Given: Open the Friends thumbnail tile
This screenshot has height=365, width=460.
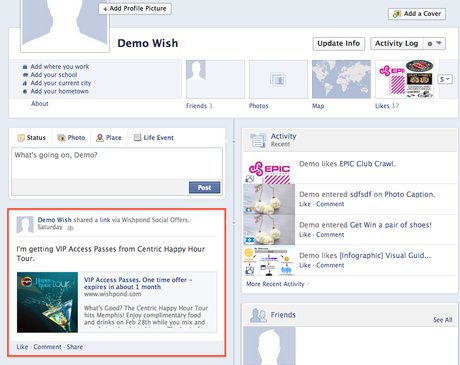Looking at the screenshot, I should 215,79.
